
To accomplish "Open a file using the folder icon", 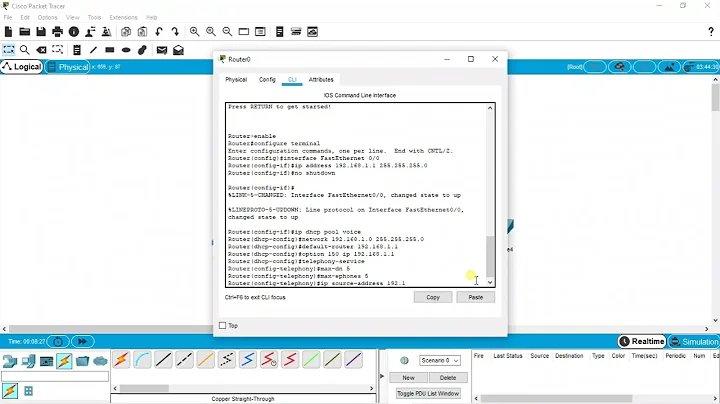I will point(24,32).
